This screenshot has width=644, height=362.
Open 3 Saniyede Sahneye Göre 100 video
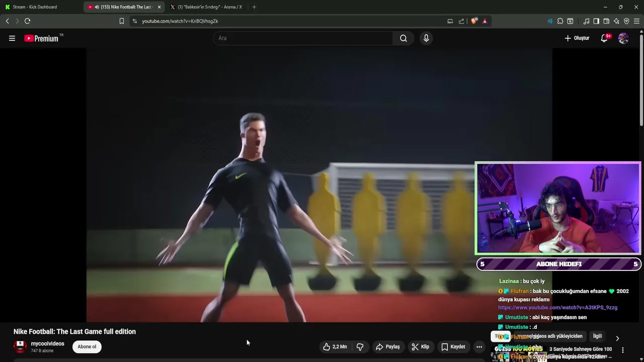[x=581, y=349]
